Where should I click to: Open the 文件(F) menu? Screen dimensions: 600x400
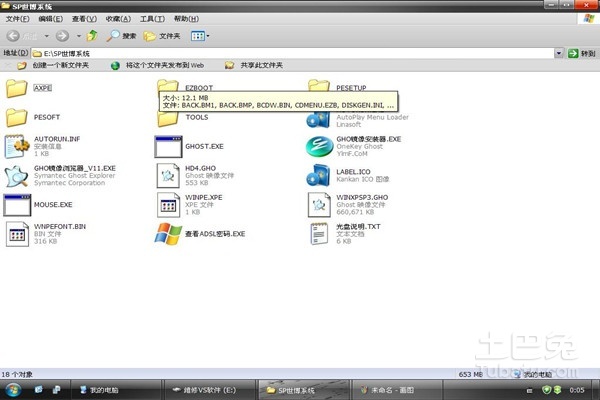coord(17,18)
